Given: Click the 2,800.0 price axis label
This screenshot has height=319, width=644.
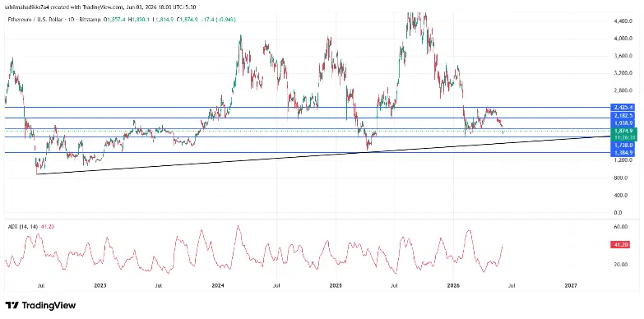Looking at the screenshot, I should (623, 90).
